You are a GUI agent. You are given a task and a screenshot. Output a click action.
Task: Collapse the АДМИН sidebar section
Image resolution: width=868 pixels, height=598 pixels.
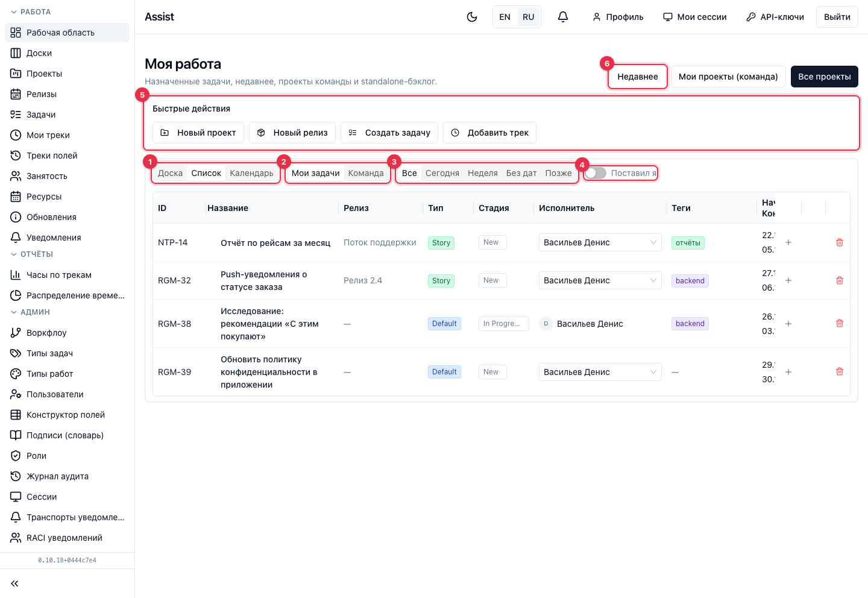(x=31, y=312)
